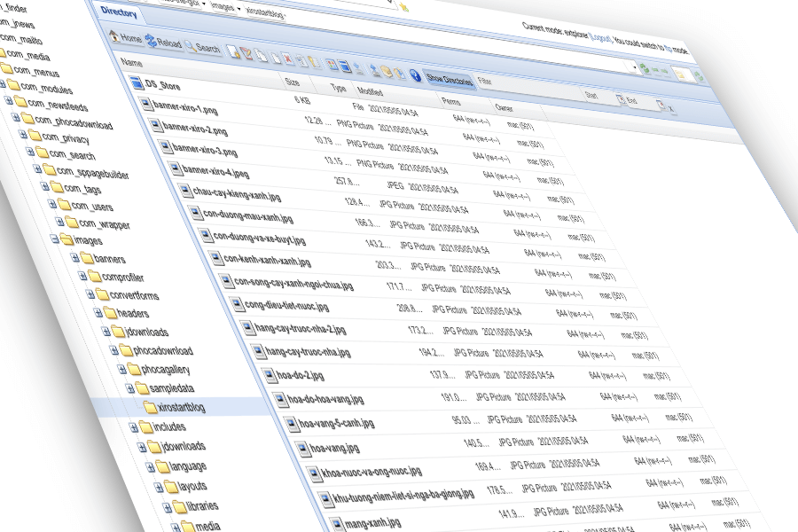
Task: Sort by the Size column header
Action: pyautogui.click(x=292, y=82)
